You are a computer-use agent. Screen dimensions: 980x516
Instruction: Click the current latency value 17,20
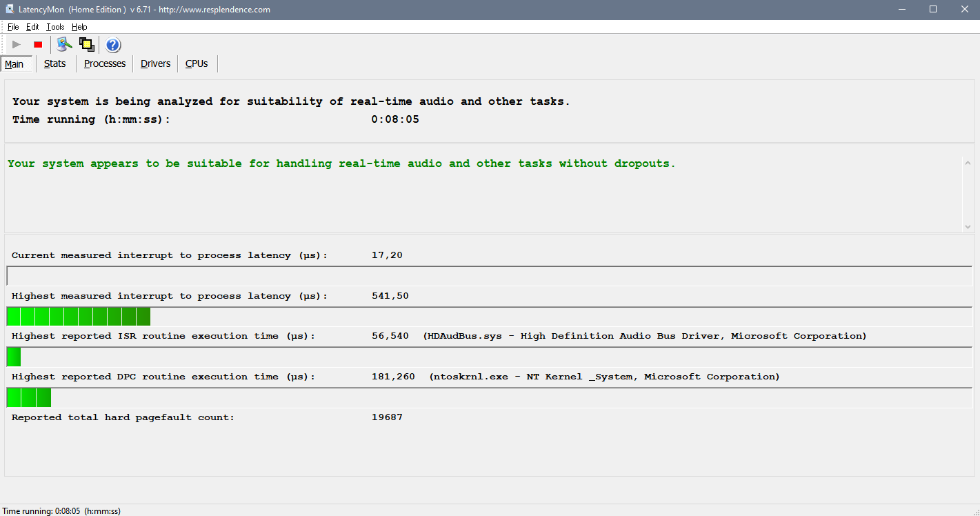click(387, 255)
